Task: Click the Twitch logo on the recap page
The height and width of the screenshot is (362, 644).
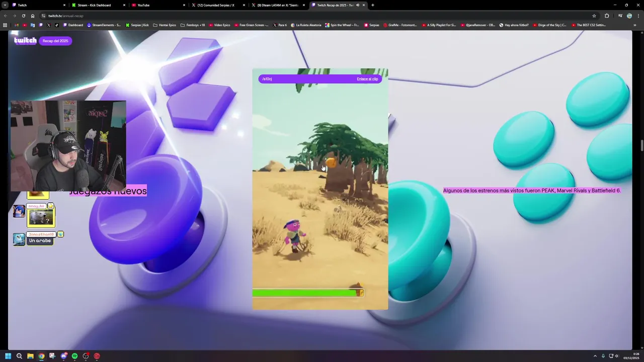Action: coord(25,41)
